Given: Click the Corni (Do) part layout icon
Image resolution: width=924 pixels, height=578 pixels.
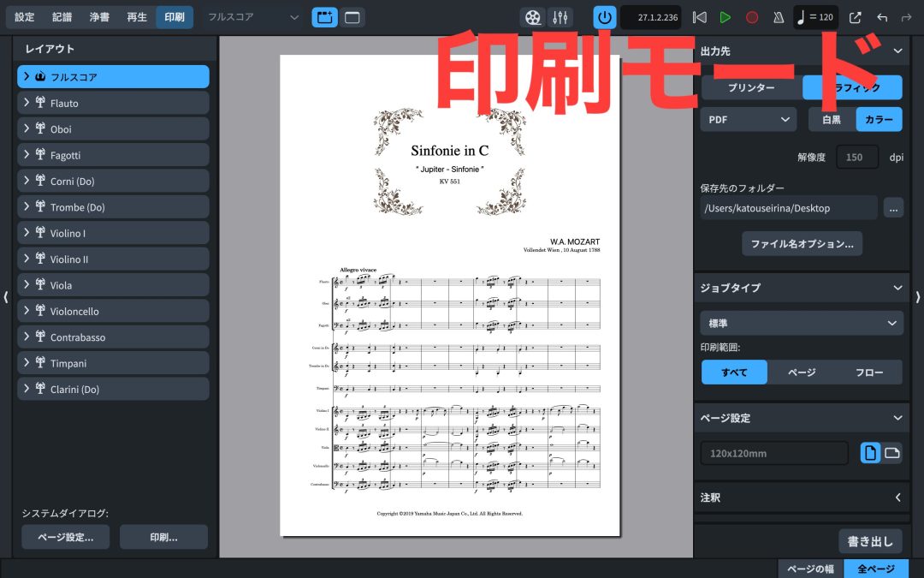Looking at the screenshot, I should click(x=40, y=181).
